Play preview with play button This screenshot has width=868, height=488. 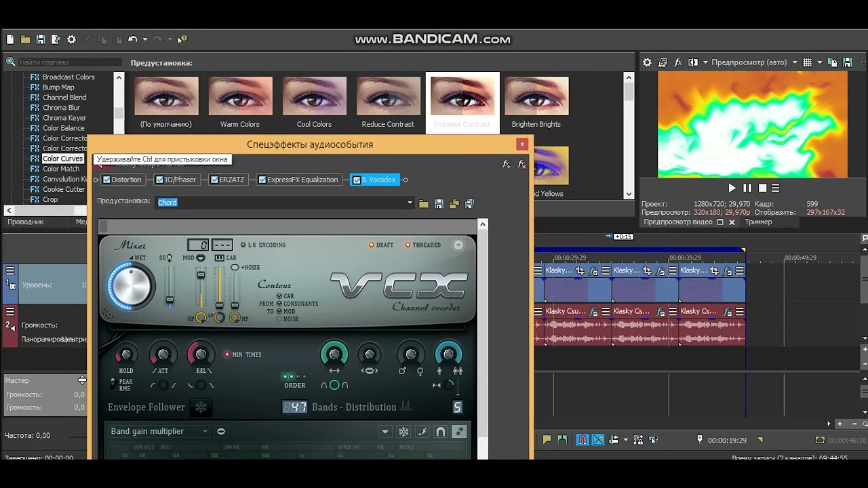click(x=732, y=188)
